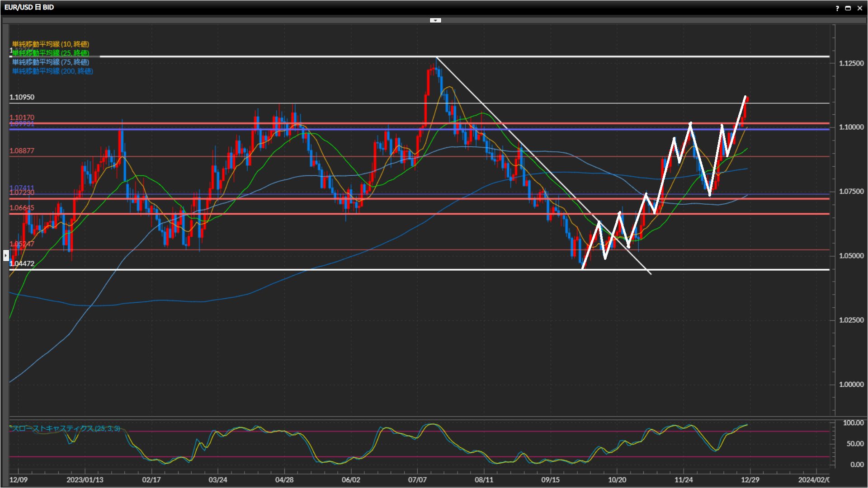The width and height of the screenshot is (868, 488).
Task: Select the 1.08877 horizontal line label
Action: pyautogui.click(x=22, y=151)
